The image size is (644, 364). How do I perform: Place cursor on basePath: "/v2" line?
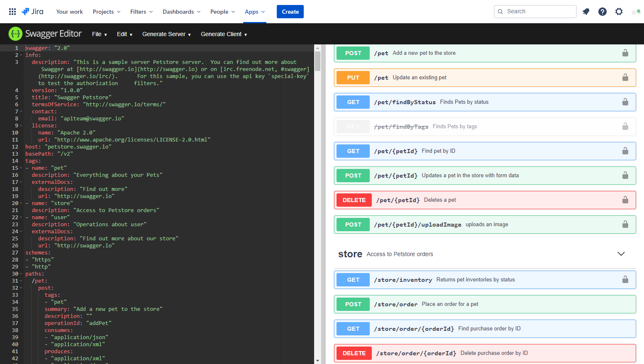point(49,154)
